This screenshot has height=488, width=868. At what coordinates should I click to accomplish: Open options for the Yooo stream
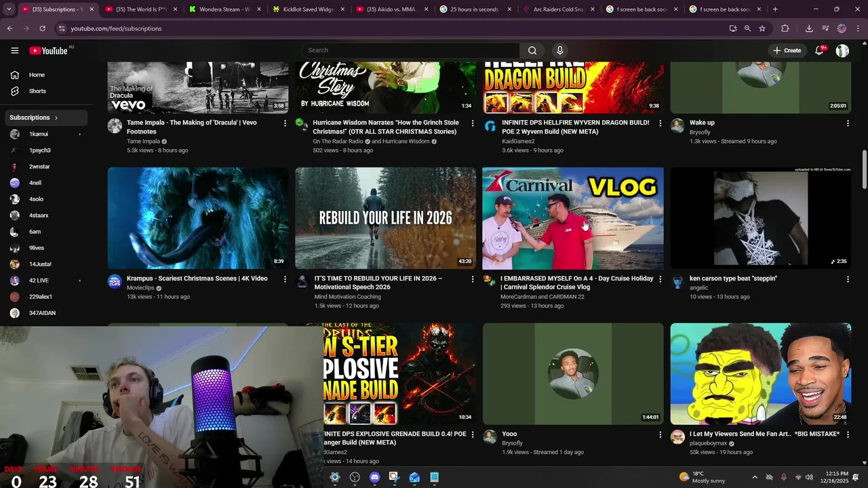tap(660, 435)
